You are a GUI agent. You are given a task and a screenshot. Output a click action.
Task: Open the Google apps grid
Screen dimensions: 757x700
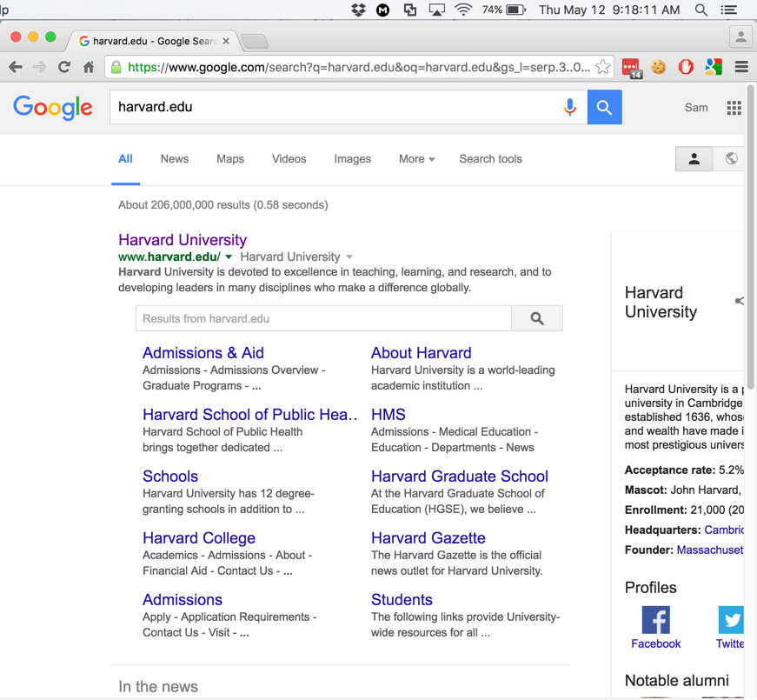click(x=734, y=108)
